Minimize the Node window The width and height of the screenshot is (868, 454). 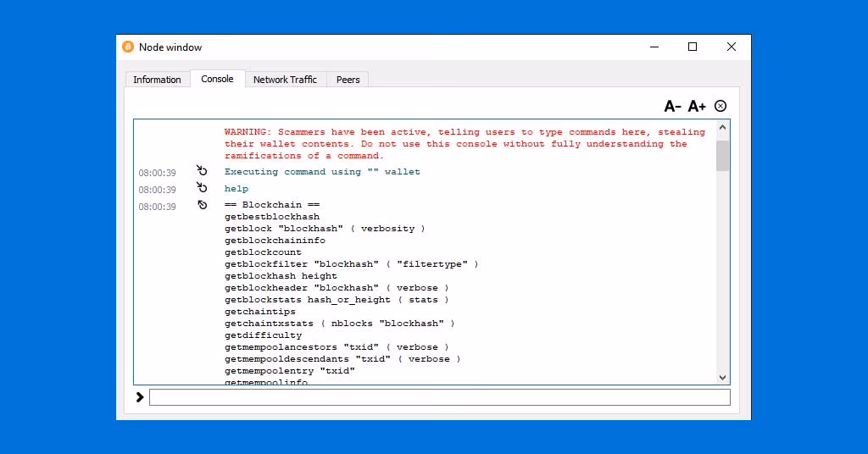[654, 47]
